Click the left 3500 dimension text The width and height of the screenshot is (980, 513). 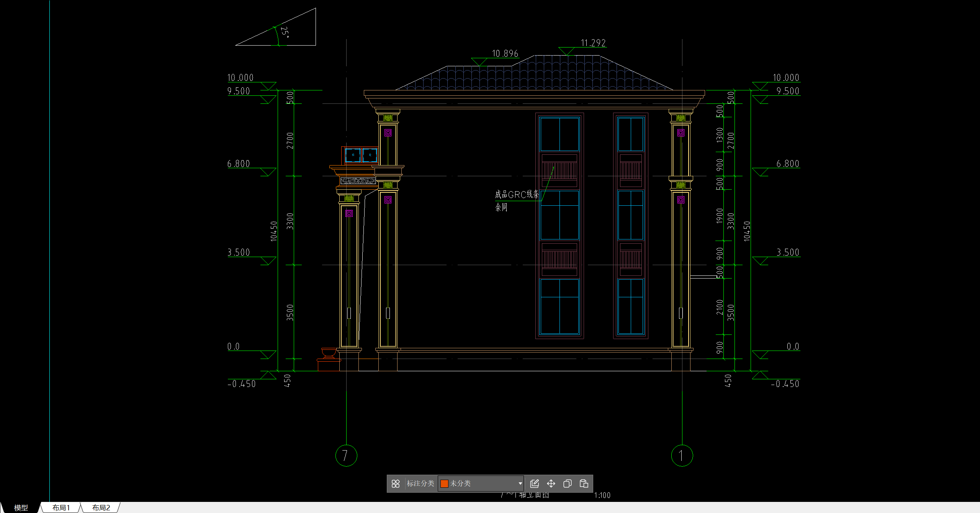[x=290, y=312]
